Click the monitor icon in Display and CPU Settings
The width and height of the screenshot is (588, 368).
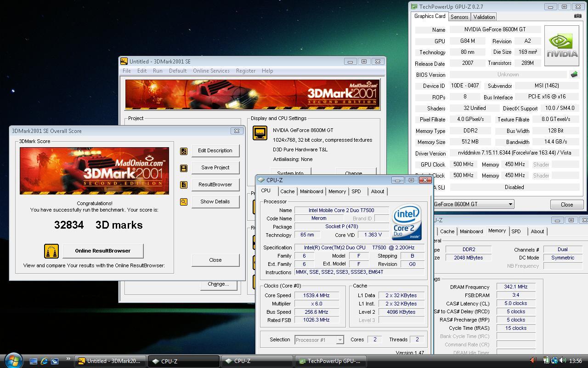(x=260, y=133)
